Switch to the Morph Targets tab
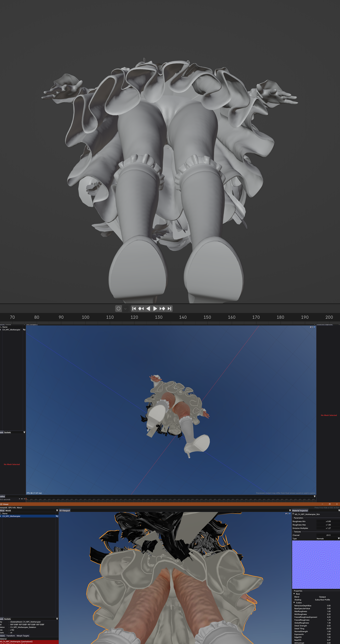This screenshot has height=644, width=340. click(23, 636)
